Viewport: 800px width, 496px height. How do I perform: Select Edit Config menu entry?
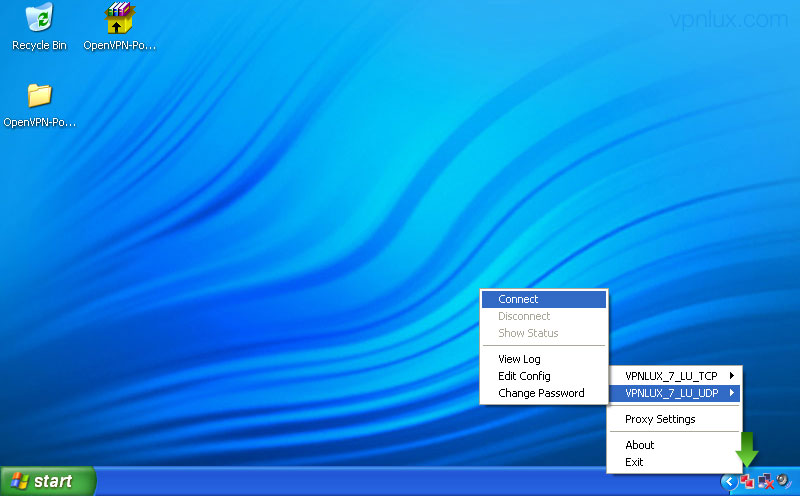[544, 376]
